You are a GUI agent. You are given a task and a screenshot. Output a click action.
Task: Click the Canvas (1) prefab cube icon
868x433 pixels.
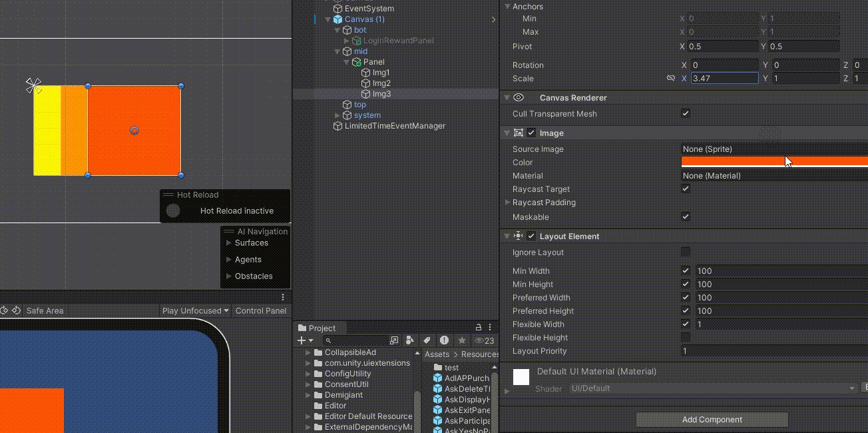pyautogui.click(x=337, y=19)
